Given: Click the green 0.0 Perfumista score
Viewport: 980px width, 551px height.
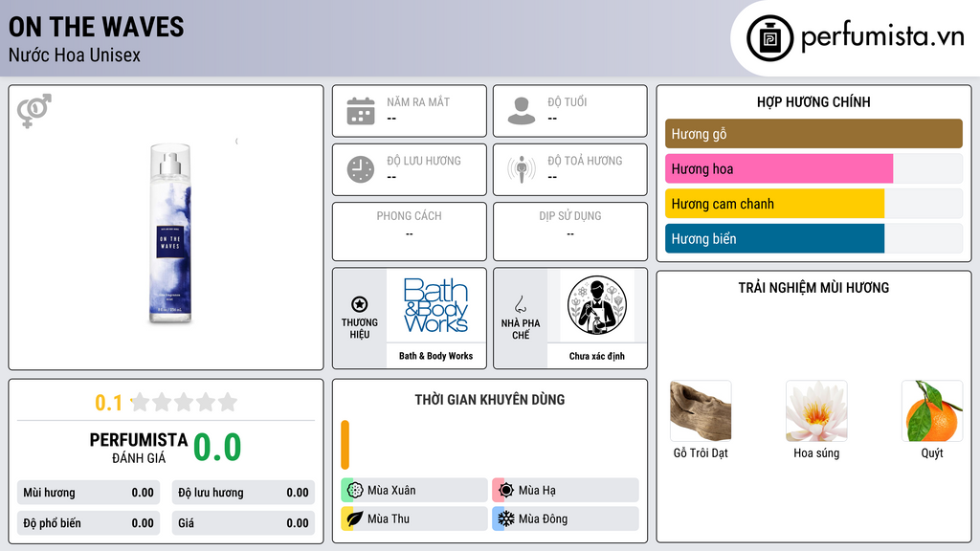Looking at the screenshot, I should pyautogui.click(x=217, y=448).
